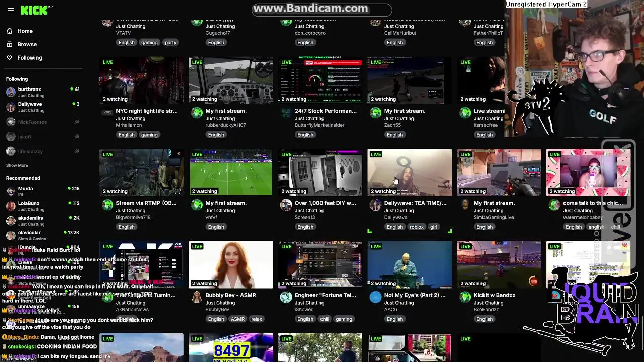This screenshot has height=362, width=644.
Task: Click vnfvf avatar icon
Action: [197, 205]
